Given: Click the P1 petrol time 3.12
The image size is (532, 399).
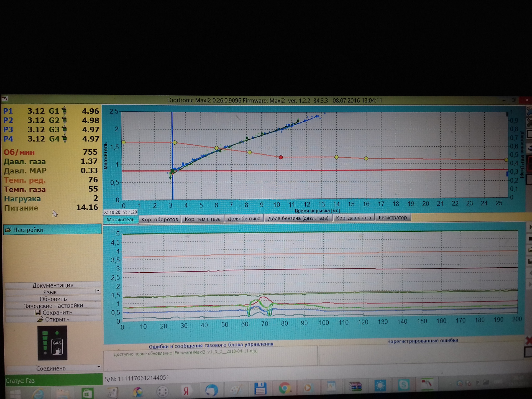Looking at the screenshot, I should [36, 111].
